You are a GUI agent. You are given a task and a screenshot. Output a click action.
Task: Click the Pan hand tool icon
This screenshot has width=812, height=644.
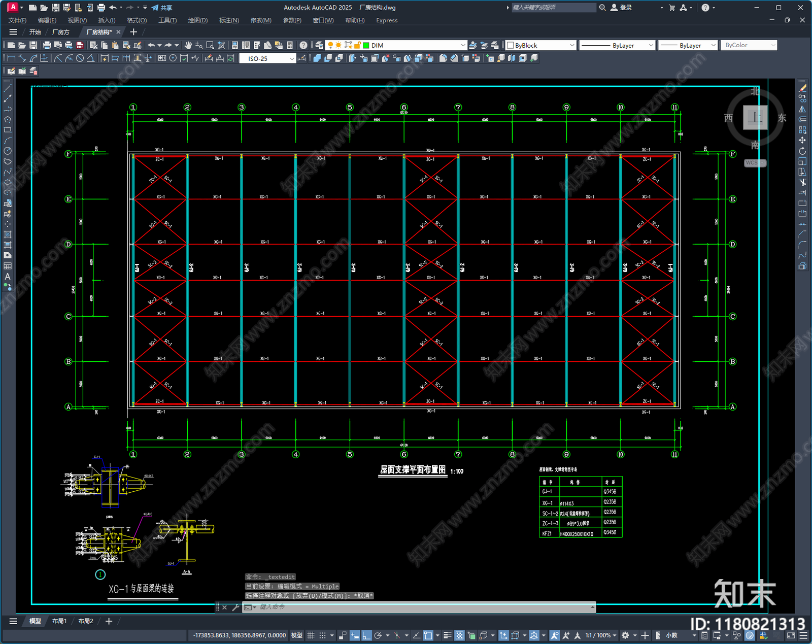click(x=188, y=45)
